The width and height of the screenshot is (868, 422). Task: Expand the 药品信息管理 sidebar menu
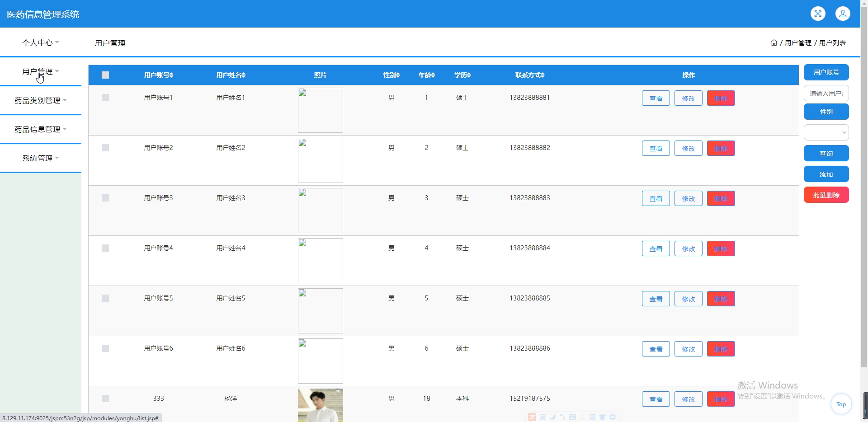tap(41, 129)
